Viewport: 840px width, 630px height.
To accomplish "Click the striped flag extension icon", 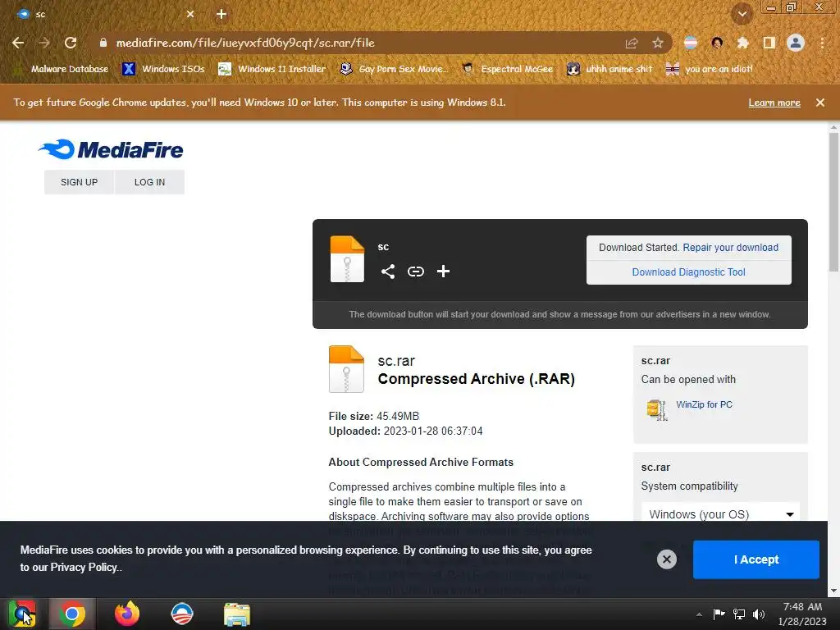I will [x=691, y=43].
